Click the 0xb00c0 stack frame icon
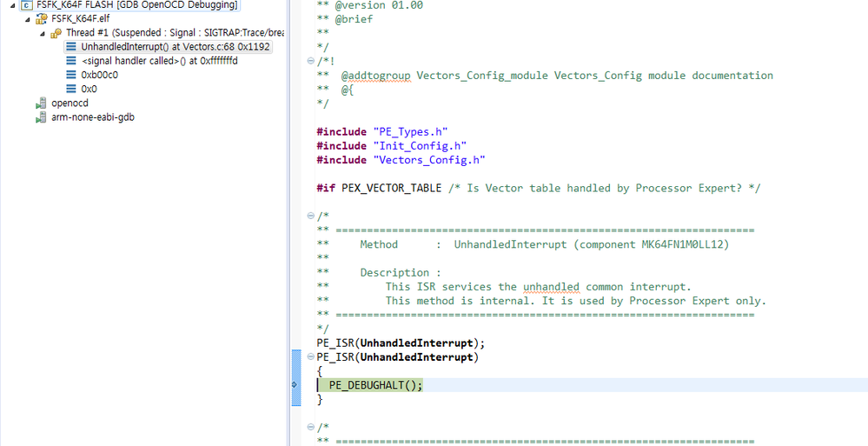868x446 pixels. (x=71, y=75)
